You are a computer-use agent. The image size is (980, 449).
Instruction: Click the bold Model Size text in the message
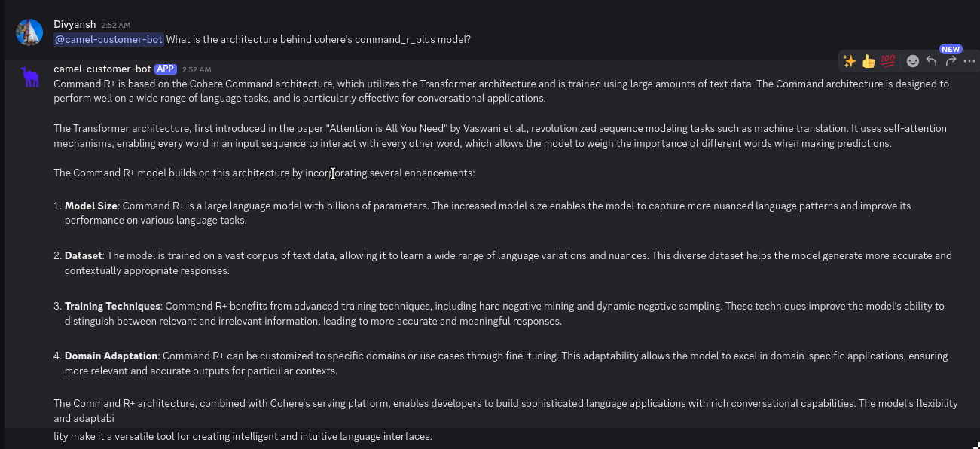(x=90, y=205)
